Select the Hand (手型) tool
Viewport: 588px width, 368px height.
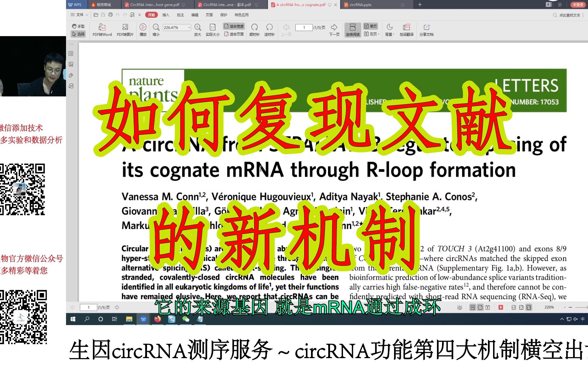78,26
